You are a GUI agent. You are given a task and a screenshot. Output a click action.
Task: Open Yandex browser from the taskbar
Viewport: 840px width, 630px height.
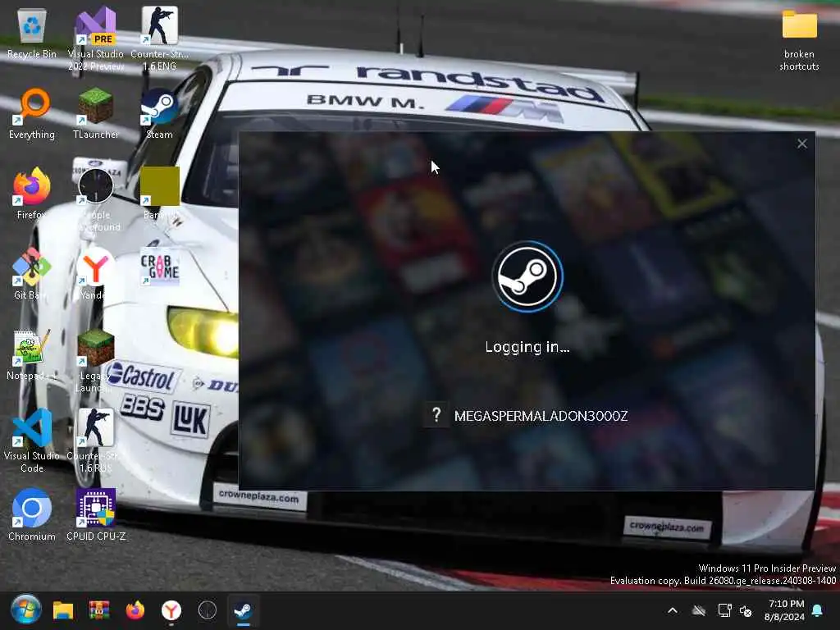171,610
